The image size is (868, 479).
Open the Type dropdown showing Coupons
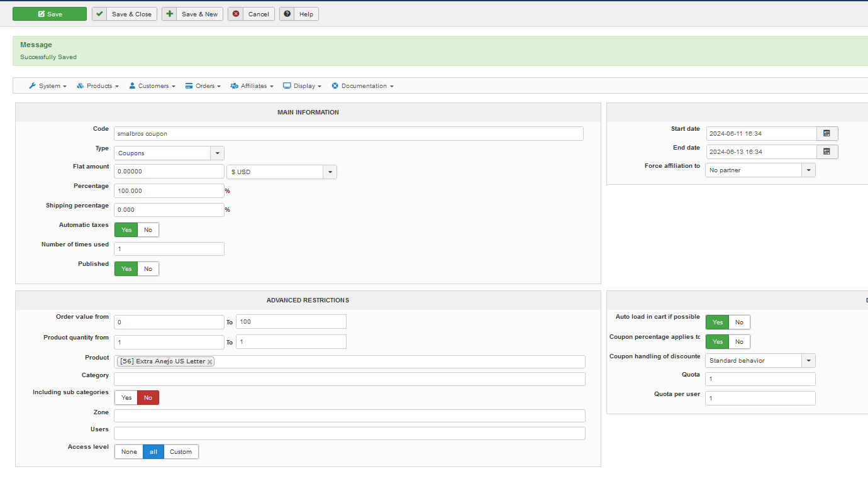169,153
